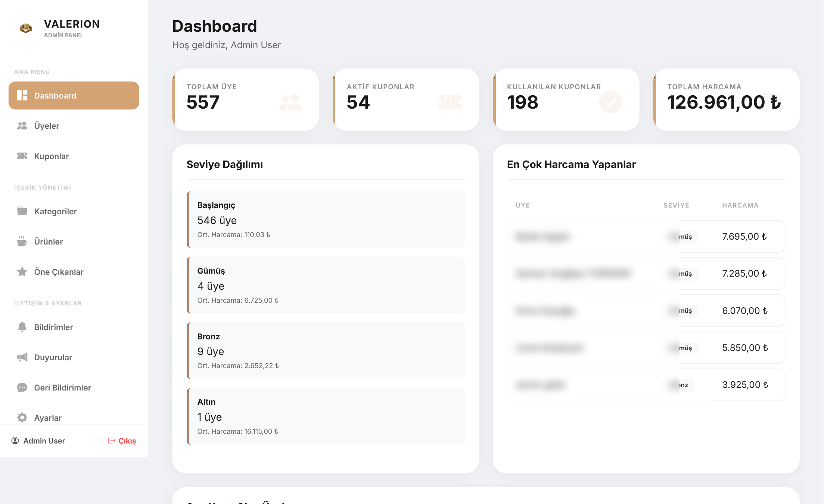Image resolution: width=824 pixels, height=504 pixels.
Task: Click the 7.695,00 ₺ spending value
Action: click(x=744, y=236)
